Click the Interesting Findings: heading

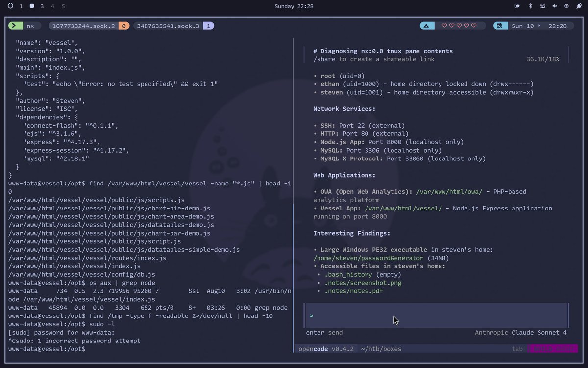(352, 233)
